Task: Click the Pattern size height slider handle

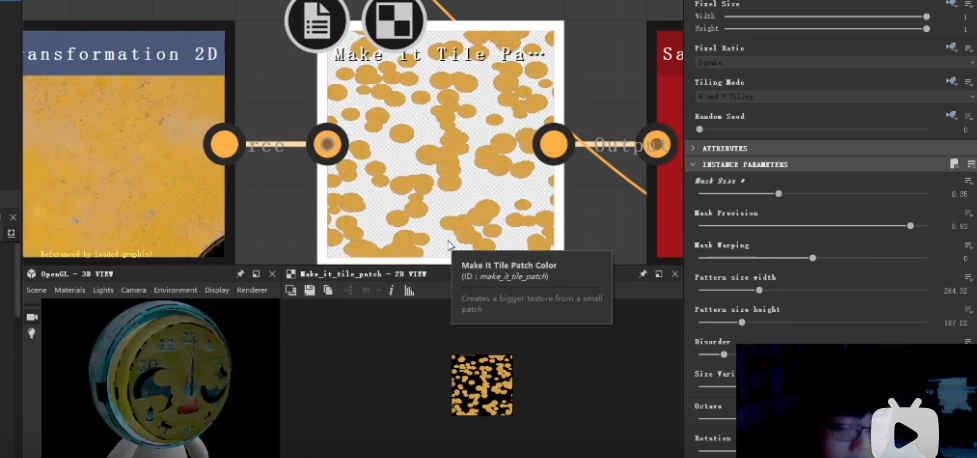Action: 741,322
